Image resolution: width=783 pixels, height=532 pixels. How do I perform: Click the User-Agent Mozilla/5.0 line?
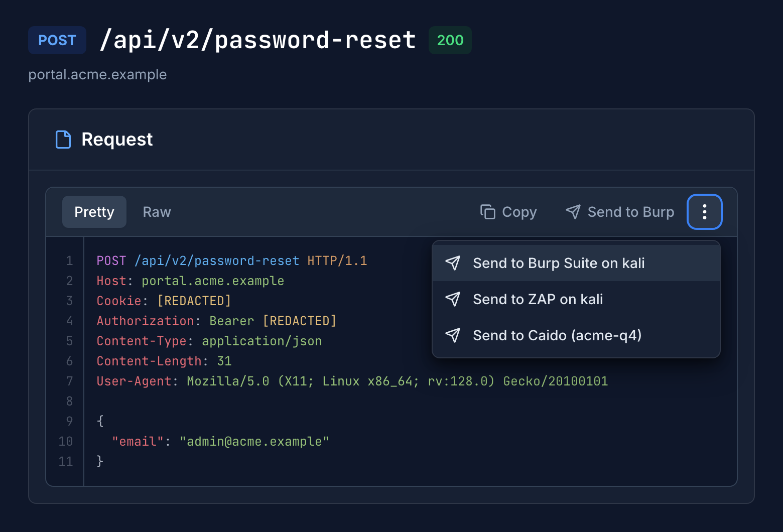(352, 381)
